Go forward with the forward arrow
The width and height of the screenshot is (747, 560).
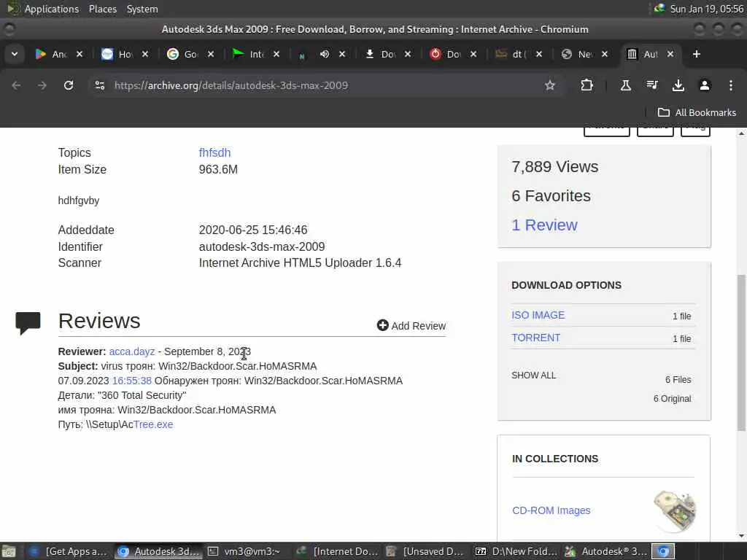[42, 85]
